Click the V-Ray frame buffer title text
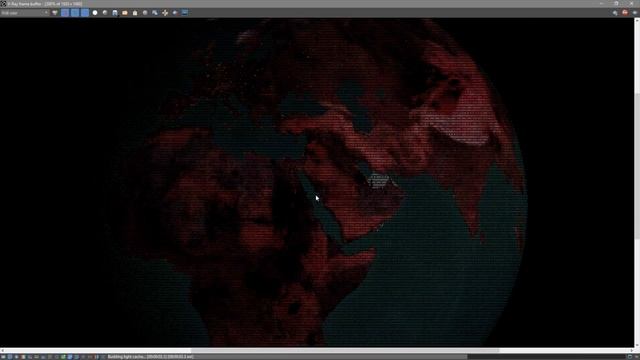The width and height of the screenshot is (640, 360). point(45,4)
